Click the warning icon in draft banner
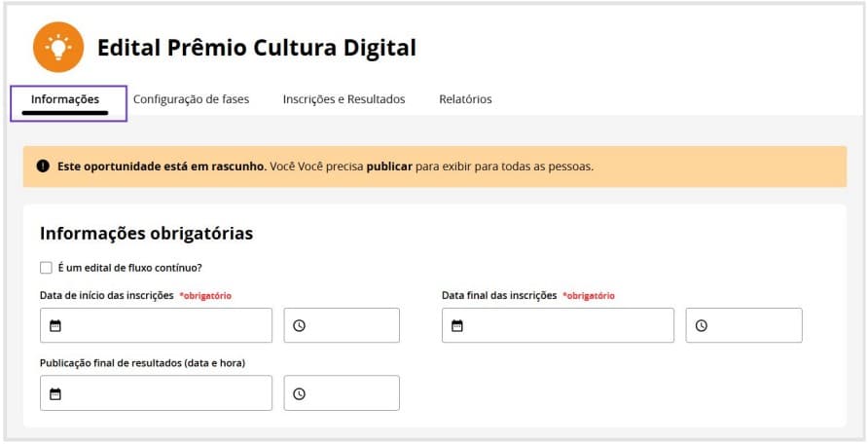 tap(43, 166)
